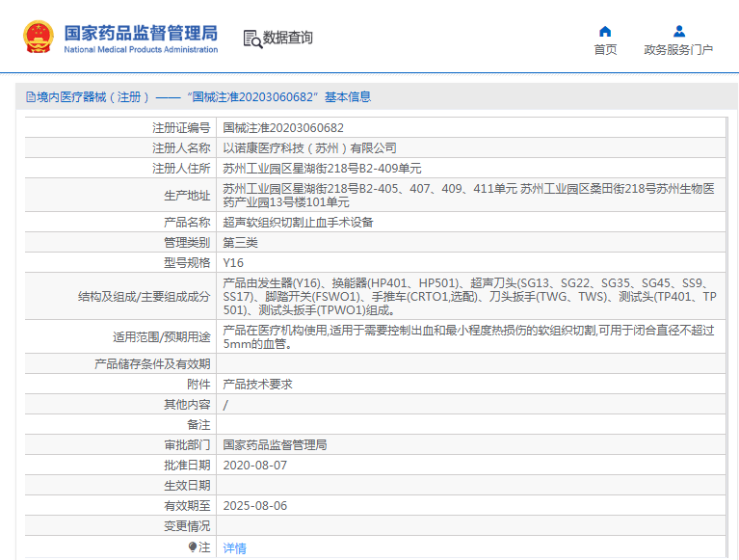This screenshot has height=560, width=739.
Task: Click the 数据查询 heading text
Action: pyautogui.click(x=287, y=38)
